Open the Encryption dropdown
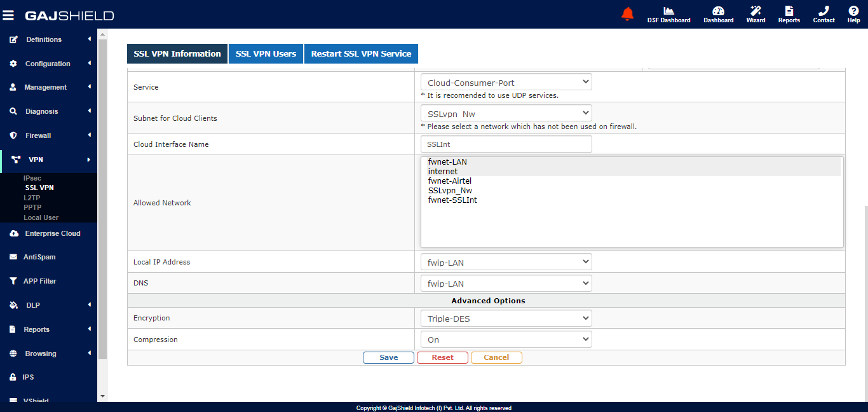 tap(506, 318)
